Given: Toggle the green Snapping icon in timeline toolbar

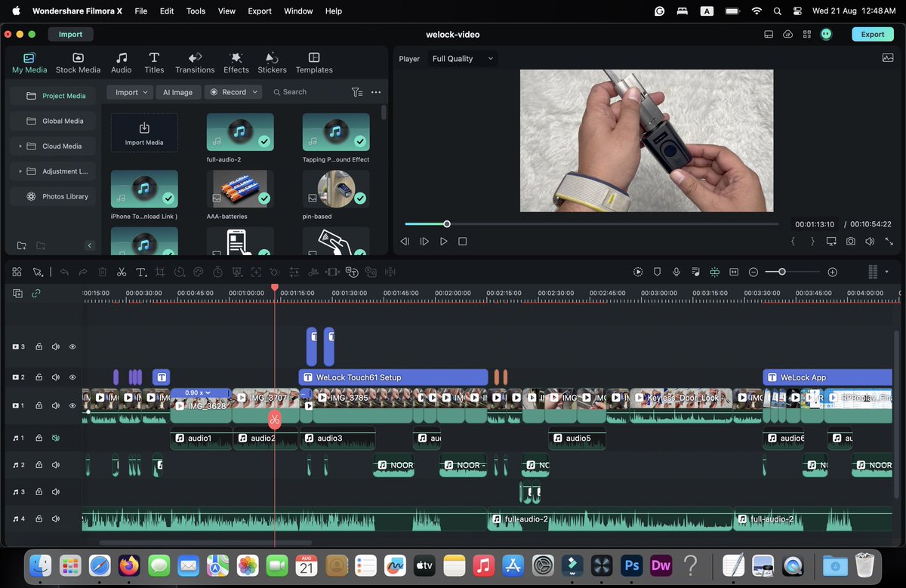Looking at the screenshot, I should point(714,272).
